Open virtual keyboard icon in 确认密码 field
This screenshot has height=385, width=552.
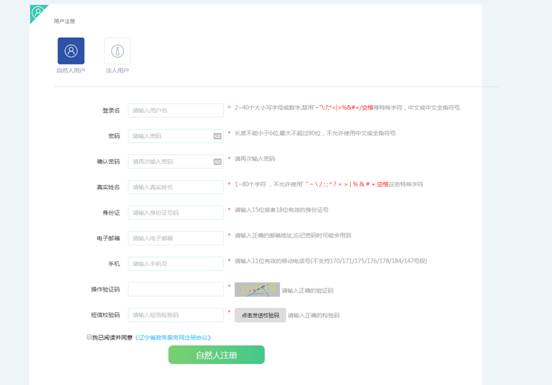point(218,162)
